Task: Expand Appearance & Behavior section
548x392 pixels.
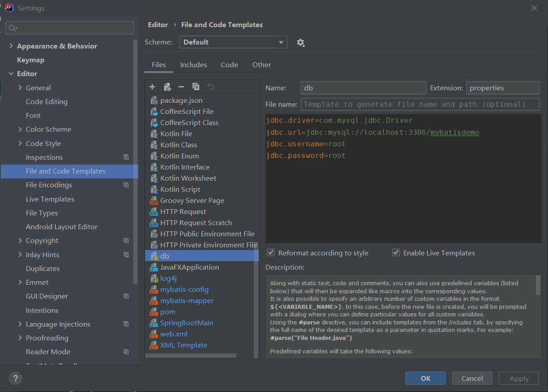Action: coord(11,46)
